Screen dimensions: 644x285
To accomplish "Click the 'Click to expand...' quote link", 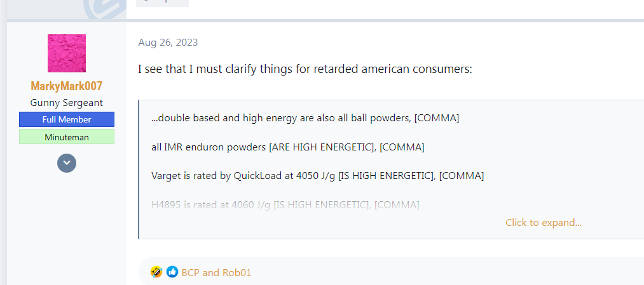I will [544, 223].
